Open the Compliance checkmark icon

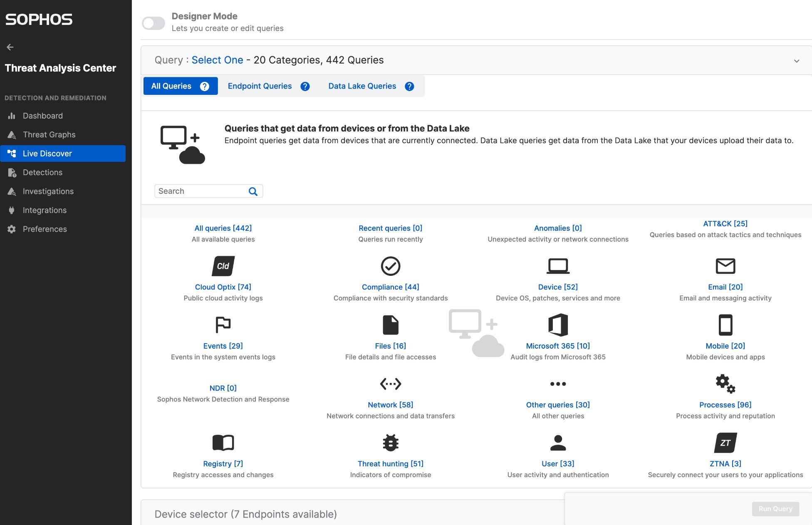390,266
